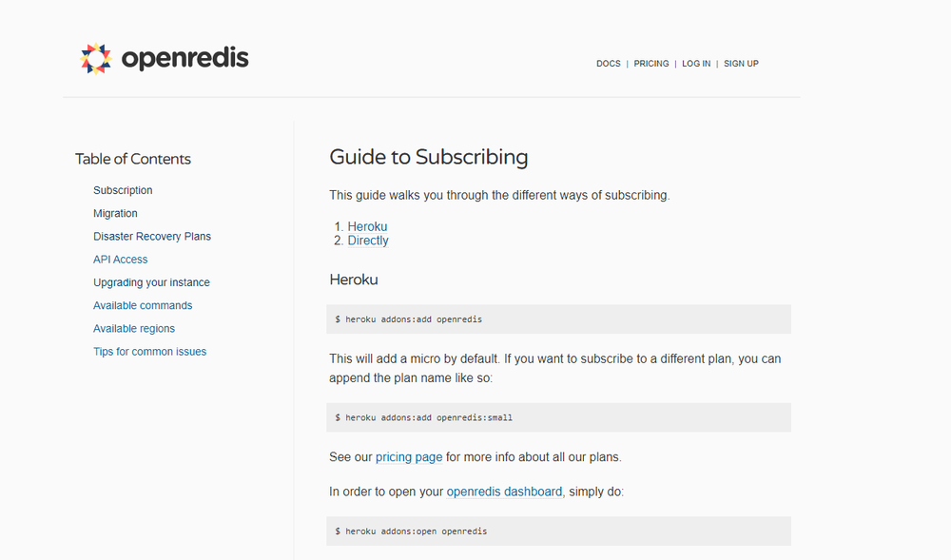Open the SIGN UP page
This screenshot has height=560, width=951.
click(x=741, y=64)
